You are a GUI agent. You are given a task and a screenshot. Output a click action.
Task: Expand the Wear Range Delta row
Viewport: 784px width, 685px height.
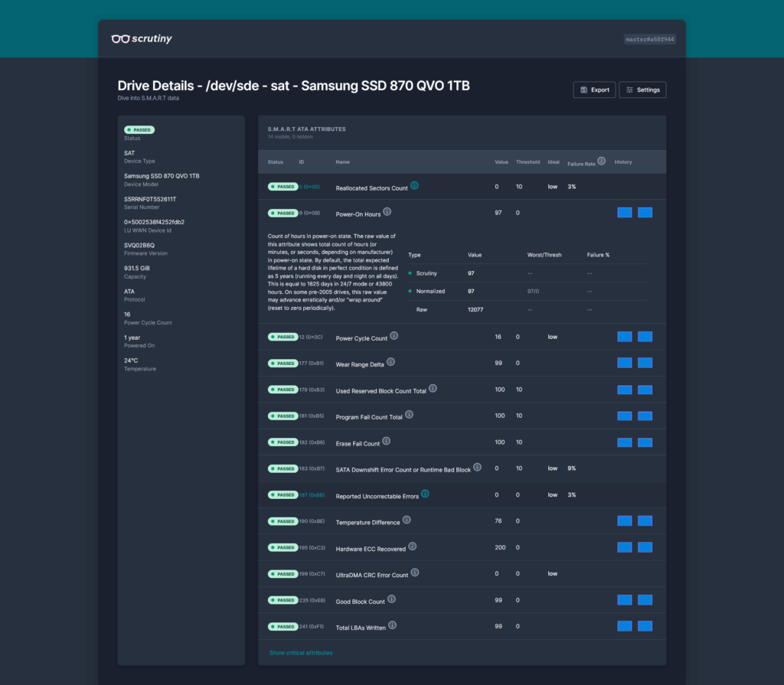(x=462, y=363)
